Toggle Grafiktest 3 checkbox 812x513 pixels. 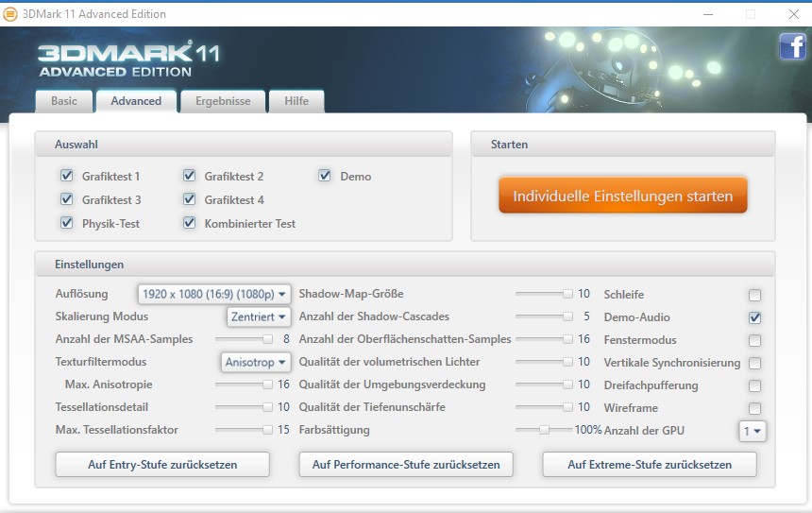67,199
